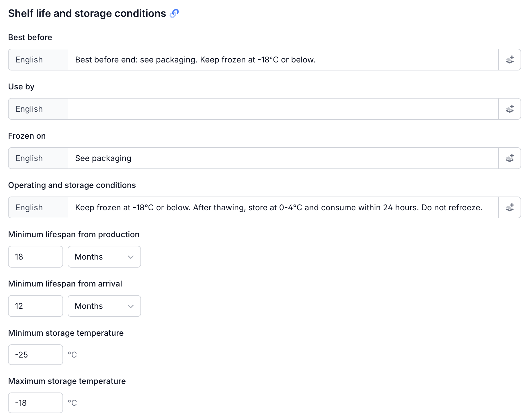
Task: Open the Months dropdown under lifespan from production
Action: coord(104,257)
